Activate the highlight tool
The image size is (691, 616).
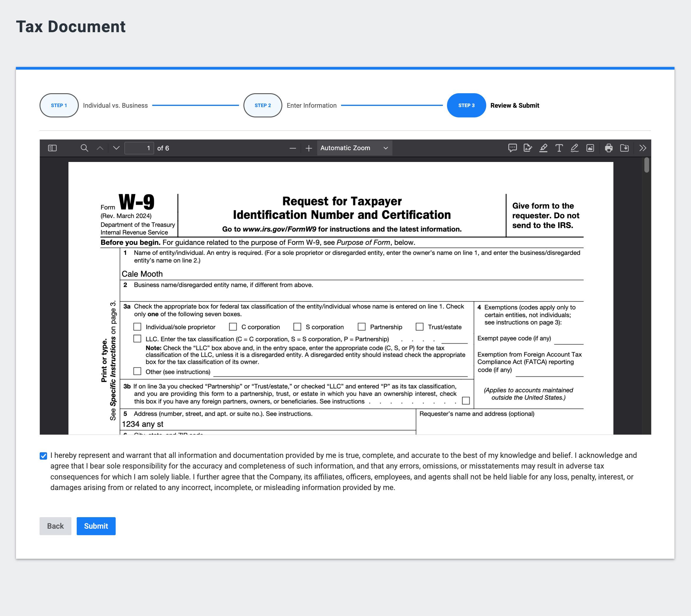(x=543, y=148)
